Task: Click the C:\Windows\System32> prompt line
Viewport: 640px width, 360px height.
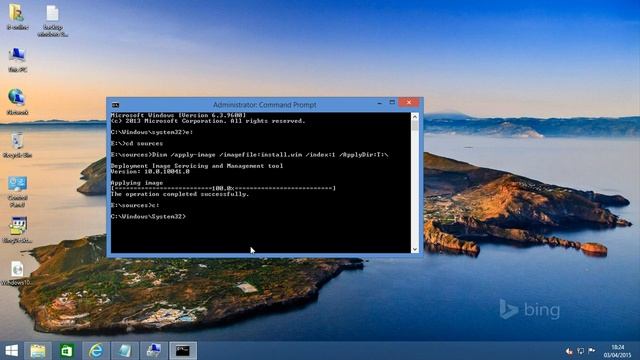Action: [x=148, y=216]
